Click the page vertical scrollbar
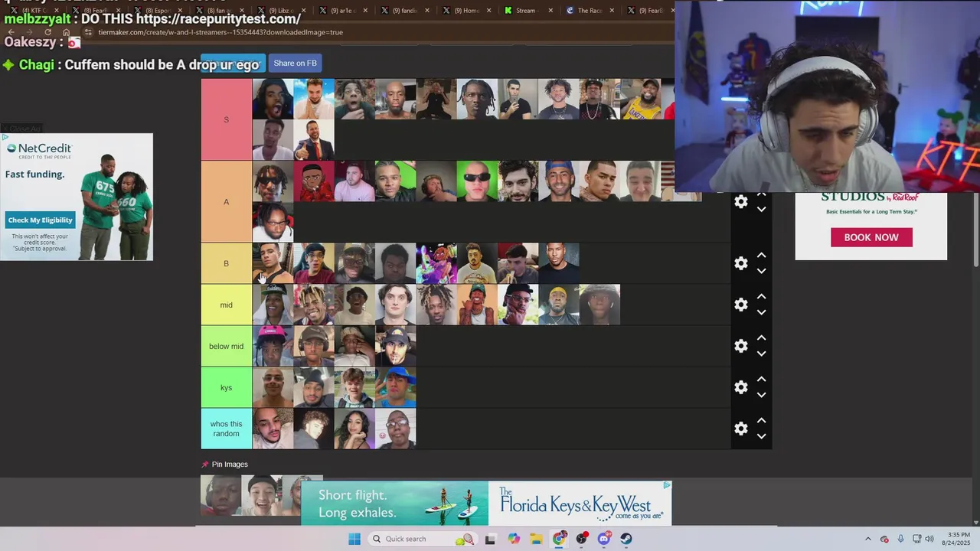The image size is (980, 551). coord(975,230)
